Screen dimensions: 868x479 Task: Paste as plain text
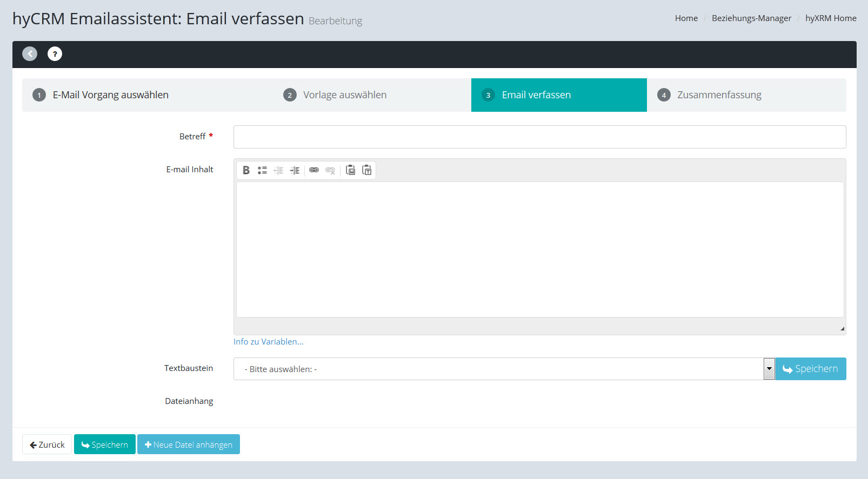tap(366, 170)
